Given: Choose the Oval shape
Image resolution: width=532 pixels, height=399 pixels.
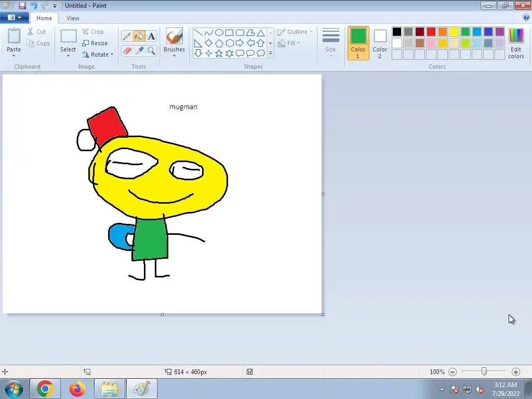Looking at the screenshot, I should pos(219,33).
